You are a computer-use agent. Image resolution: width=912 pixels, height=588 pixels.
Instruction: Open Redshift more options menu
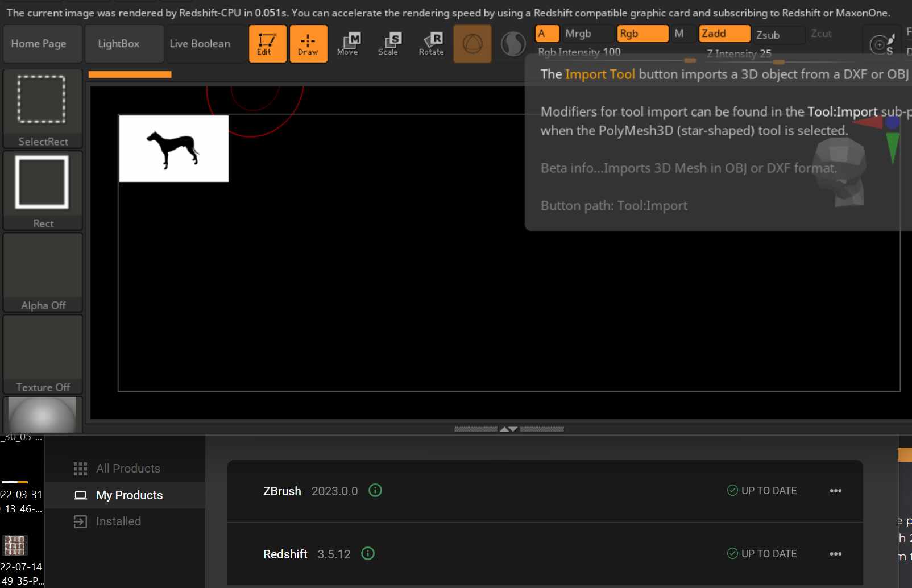[x=835, y=554]
